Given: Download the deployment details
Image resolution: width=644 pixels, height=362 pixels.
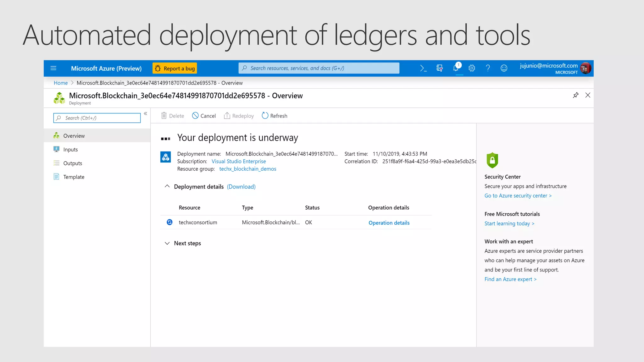Looking at the screenshot, I should (x=241, y=187).
